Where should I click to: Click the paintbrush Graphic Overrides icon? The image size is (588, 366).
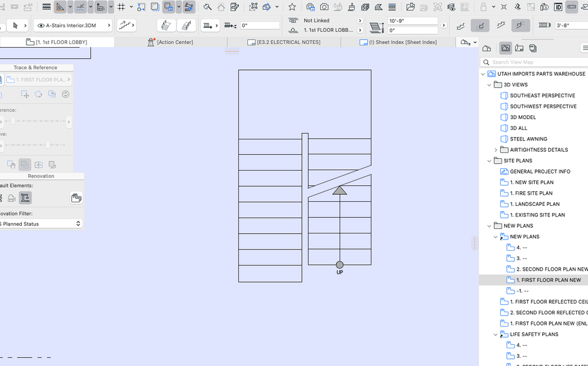point(351,6)
